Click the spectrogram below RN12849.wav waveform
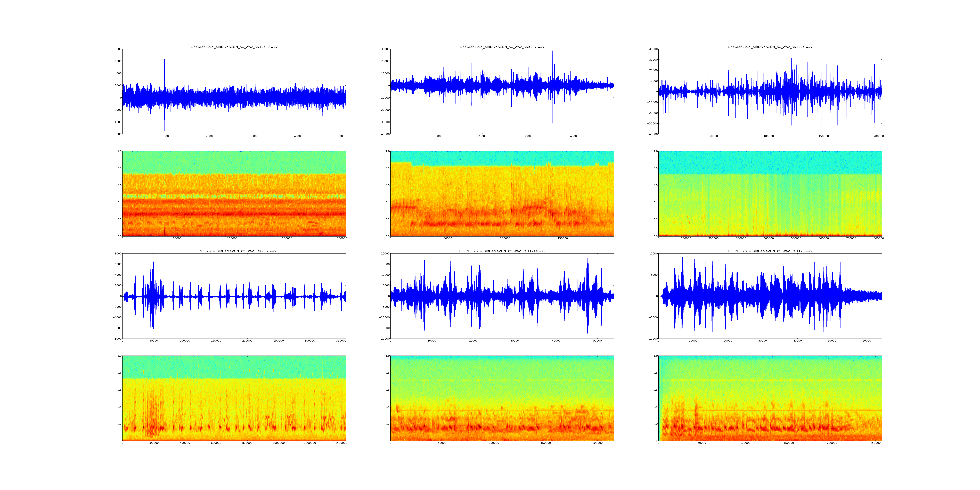Image resolution: width=980 pixels, height=490 pixels. click(x=234, y=194)
